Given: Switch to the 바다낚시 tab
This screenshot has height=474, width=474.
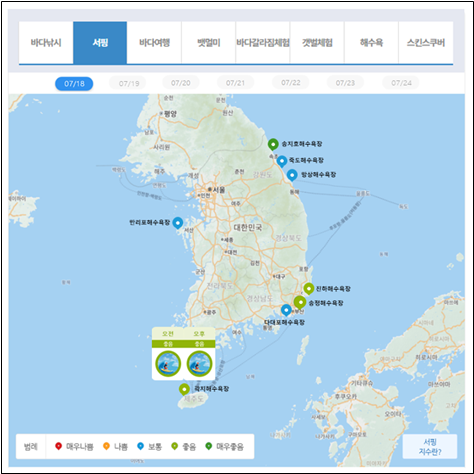Looking at the screenshot, I should [46, 43].
